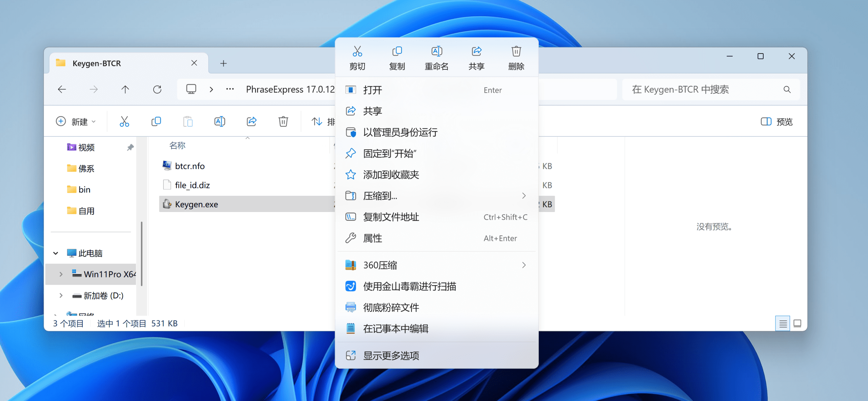Click the Up arrow navigation icon
This screenshot has width=868, height=401.
coord(125,89)
